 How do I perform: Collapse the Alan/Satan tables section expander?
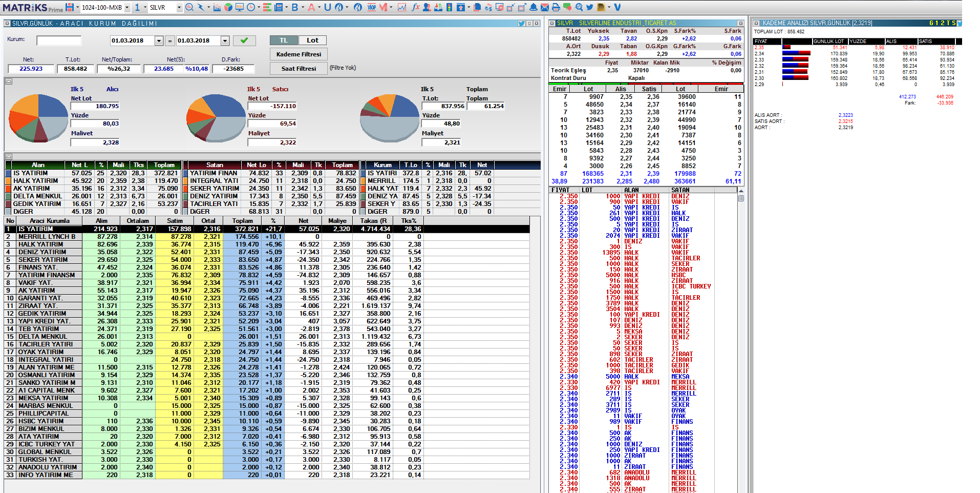[8, 156]
